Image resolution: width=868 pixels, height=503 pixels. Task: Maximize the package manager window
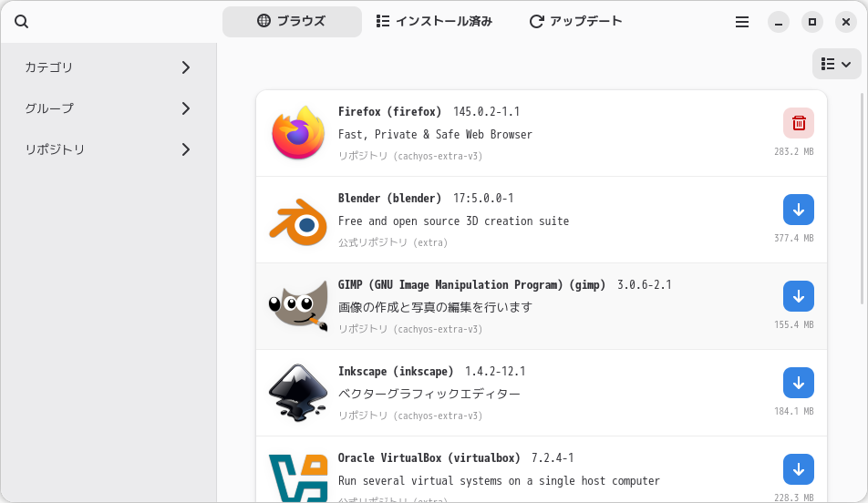coord(812,22)
